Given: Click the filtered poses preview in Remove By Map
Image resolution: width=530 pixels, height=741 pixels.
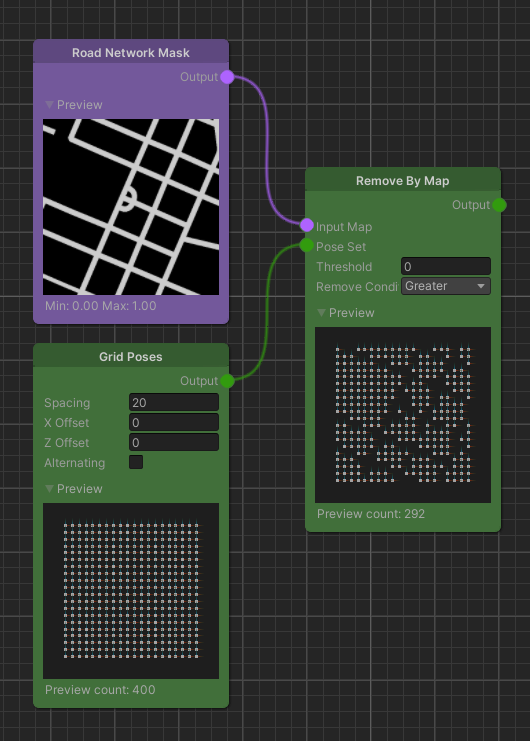Looking at the screenshot, I should point(403,414).
